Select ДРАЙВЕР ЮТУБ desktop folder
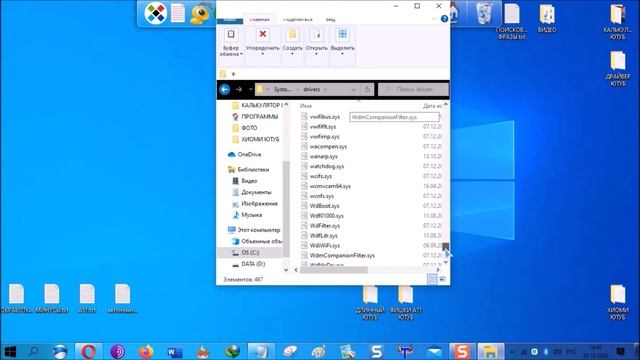 pos(618,68)
